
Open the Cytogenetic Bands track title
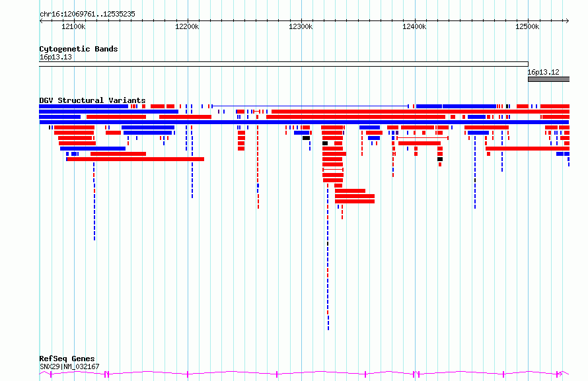79,49
